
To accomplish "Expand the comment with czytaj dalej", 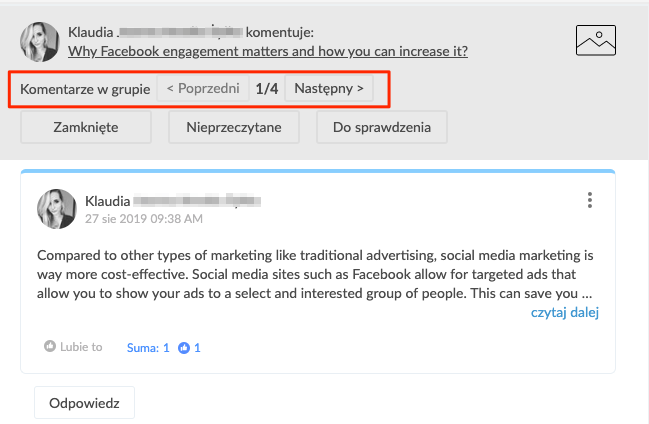I will pyautogui.click(x=565, y=313).
